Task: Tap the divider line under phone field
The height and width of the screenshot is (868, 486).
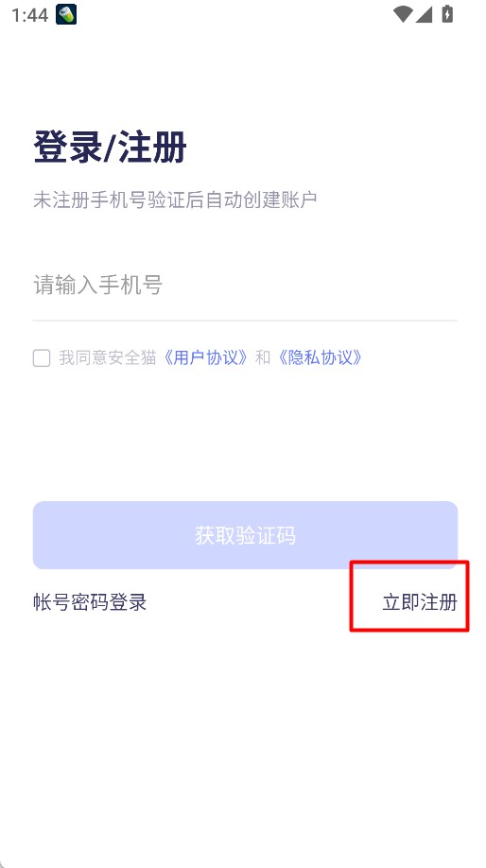Action: click(x=245, y=320)
